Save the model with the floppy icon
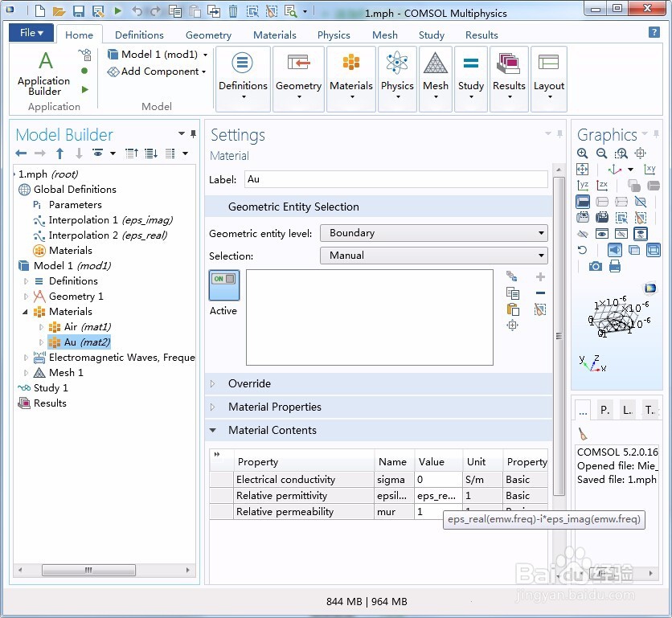 tap(79, 10)
